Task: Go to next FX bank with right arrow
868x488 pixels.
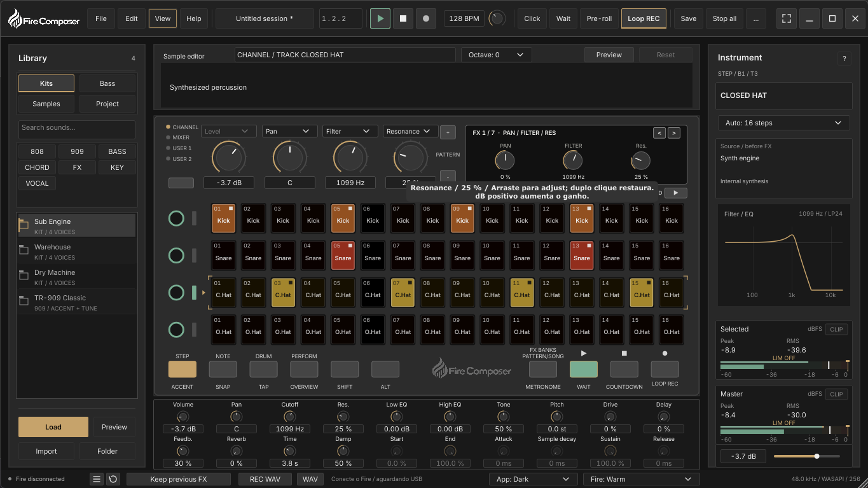Action: tap(674, 133)
